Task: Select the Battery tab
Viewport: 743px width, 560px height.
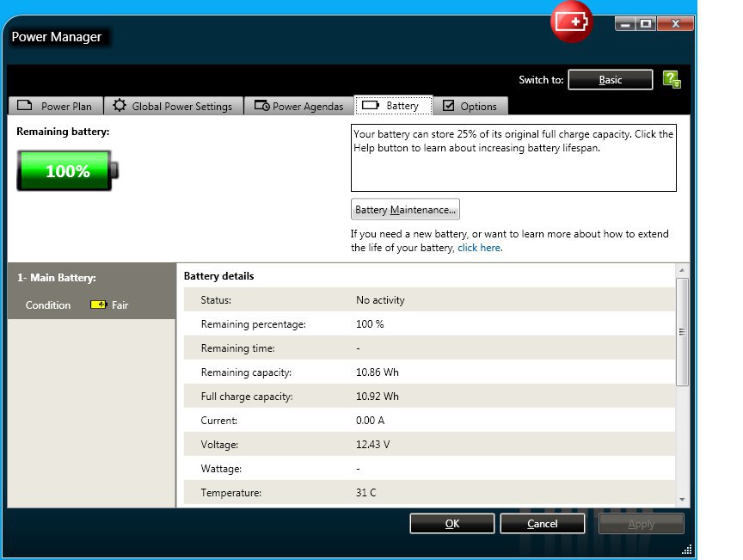Action: [x=393, y=105]
